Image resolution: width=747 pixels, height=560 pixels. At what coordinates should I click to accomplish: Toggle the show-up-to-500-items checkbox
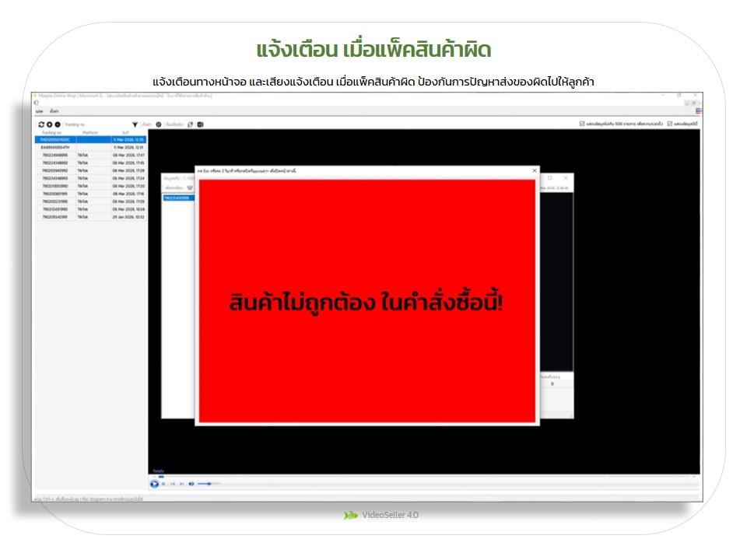pyautogui.click(x=582, y=124)
